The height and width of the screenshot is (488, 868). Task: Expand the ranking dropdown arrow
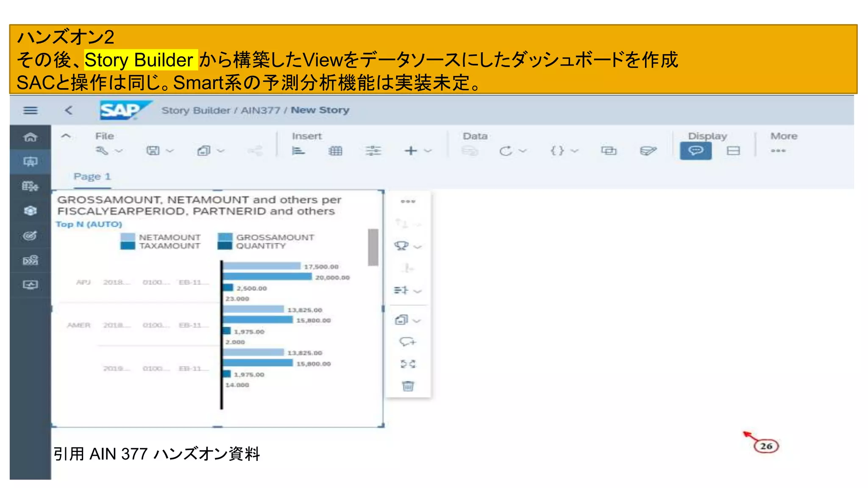417,247
